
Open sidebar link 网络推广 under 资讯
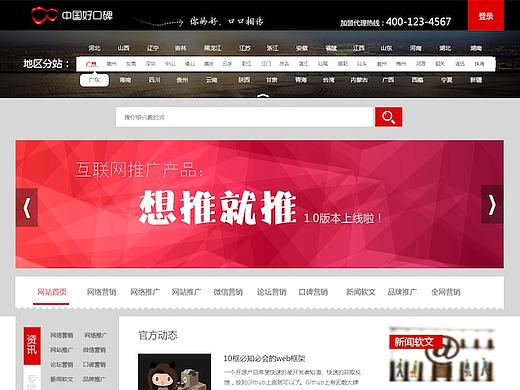tap(96, 335)
